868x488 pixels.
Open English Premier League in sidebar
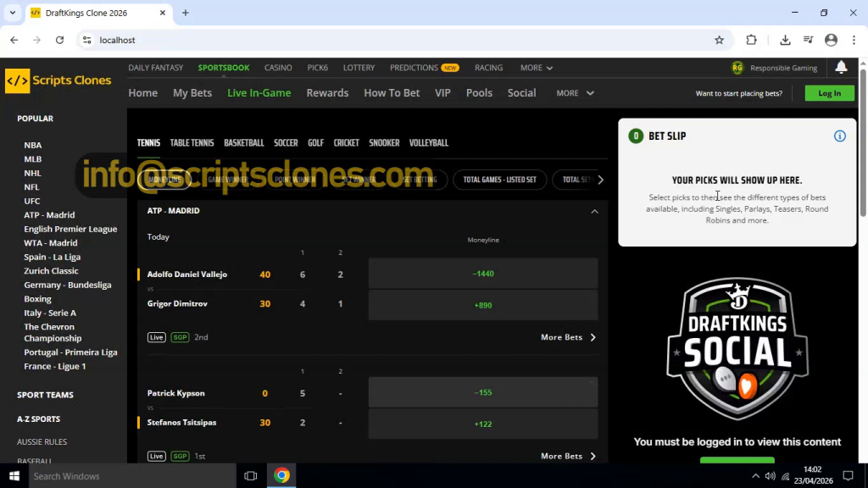(x=70, y=229)
